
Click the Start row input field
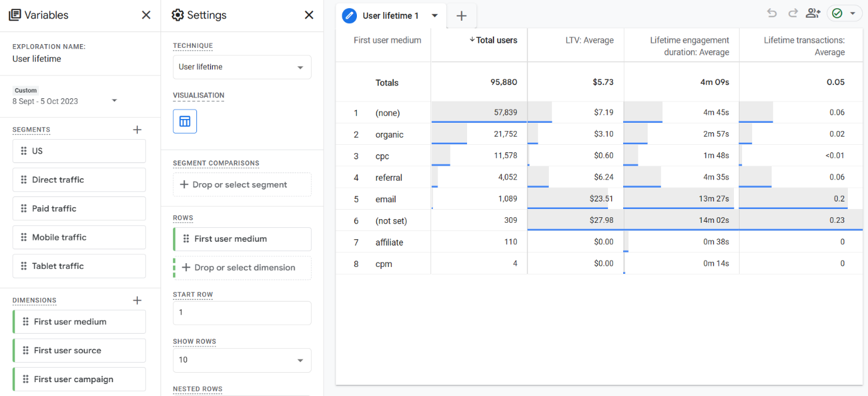point(242,313)
